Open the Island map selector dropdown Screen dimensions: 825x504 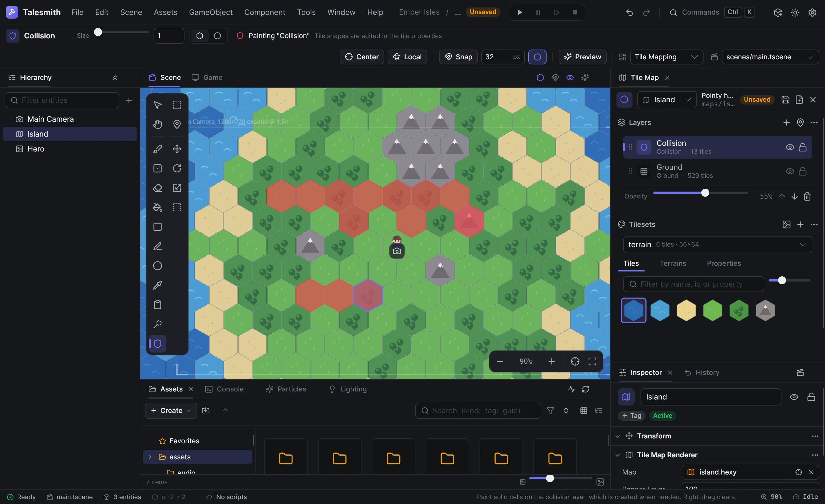667,100
